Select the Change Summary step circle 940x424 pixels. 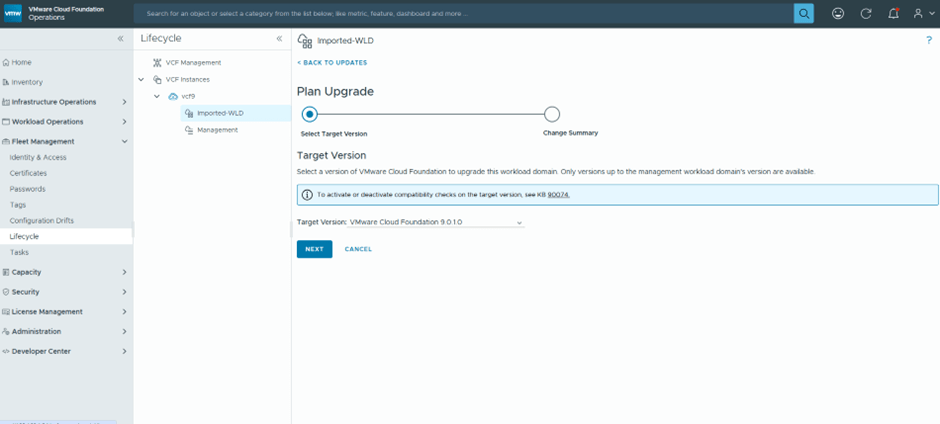pos(552,114)
